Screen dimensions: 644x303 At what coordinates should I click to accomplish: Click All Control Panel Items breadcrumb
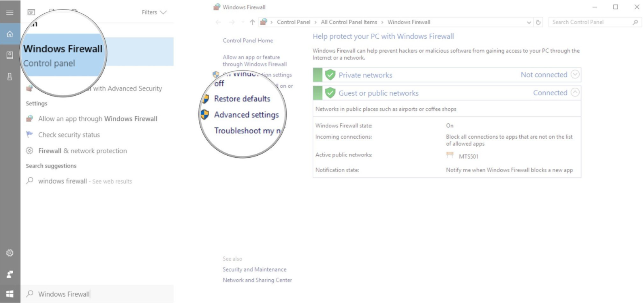[x=349, y=22]
